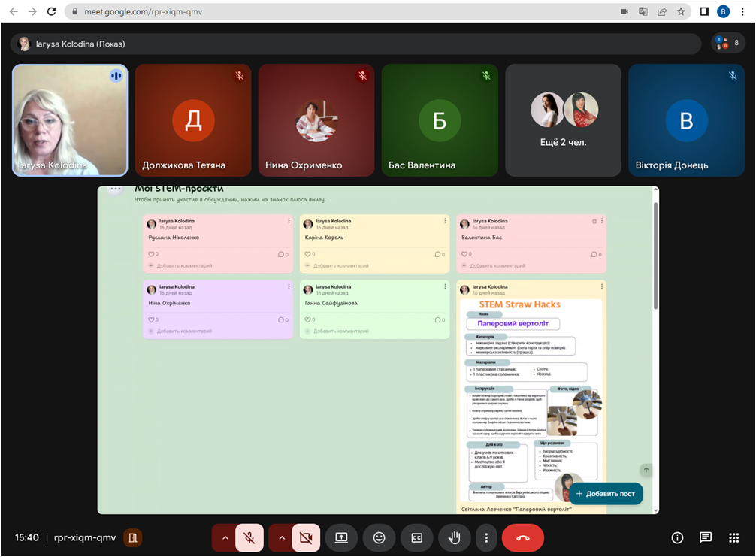
Task: Expand video settings arrow beside camera
Action: click(x=281, y=538)
